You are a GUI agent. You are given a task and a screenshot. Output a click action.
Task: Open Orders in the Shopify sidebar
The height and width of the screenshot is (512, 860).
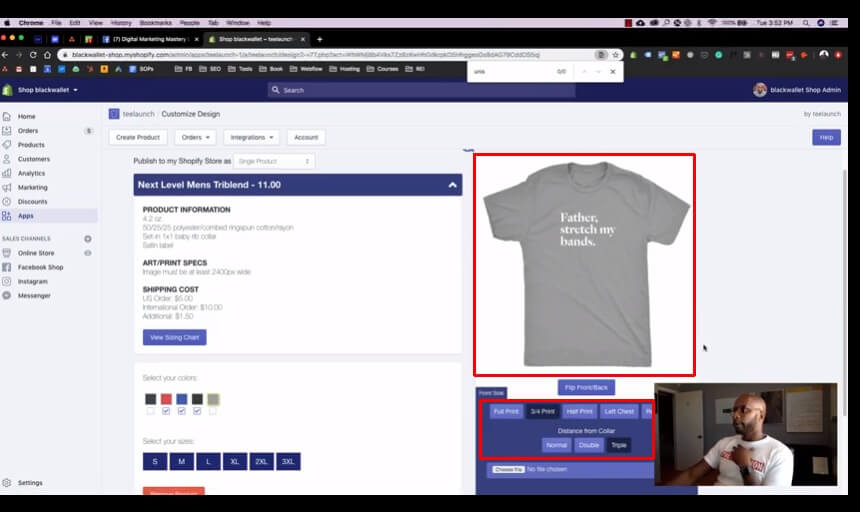(x=28, y=130)
